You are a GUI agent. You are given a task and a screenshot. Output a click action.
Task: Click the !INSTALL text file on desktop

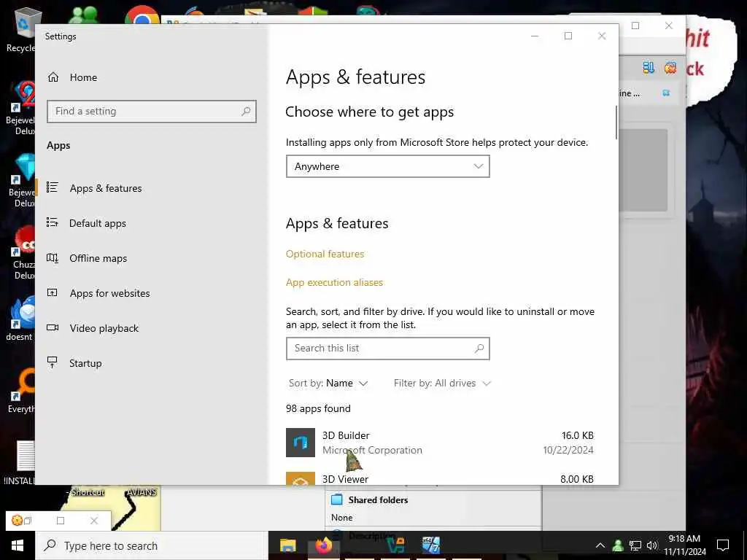(x=20, y=463)
